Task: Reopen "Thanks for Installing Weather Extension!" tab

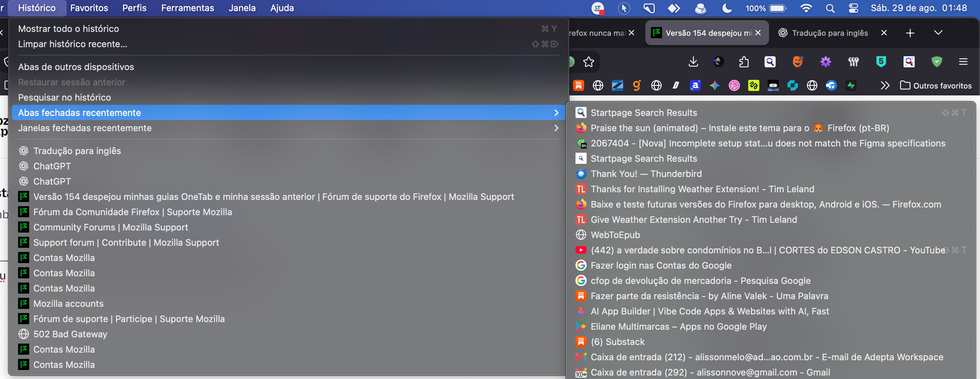Action: point(771,189)
